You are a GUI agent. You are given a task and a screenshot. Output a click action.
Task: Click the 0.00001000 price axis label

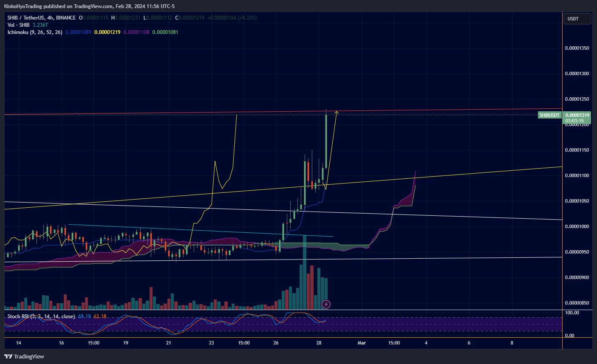tap(577, 226)
